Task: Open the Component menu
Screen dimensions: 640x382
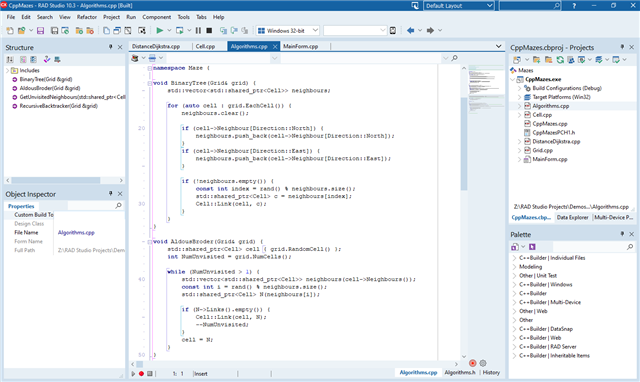Action: [157, 17]
